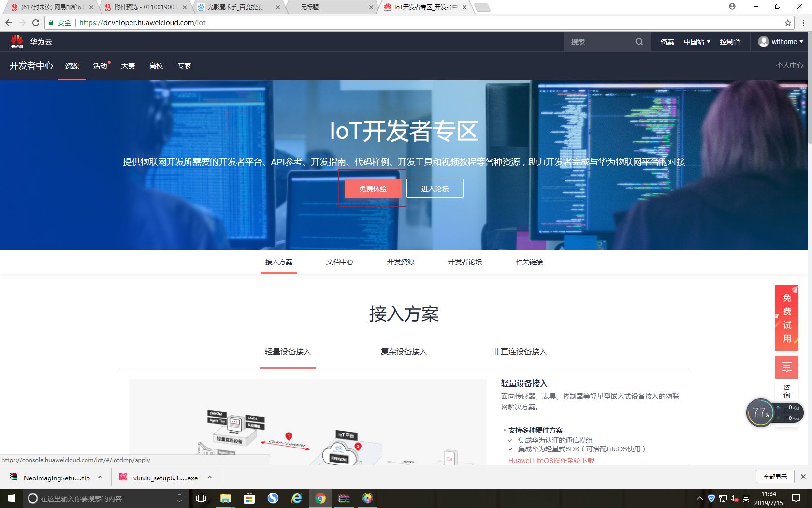Click the browser forward arrow
This screenshot has width=812, height=508.
22,23
